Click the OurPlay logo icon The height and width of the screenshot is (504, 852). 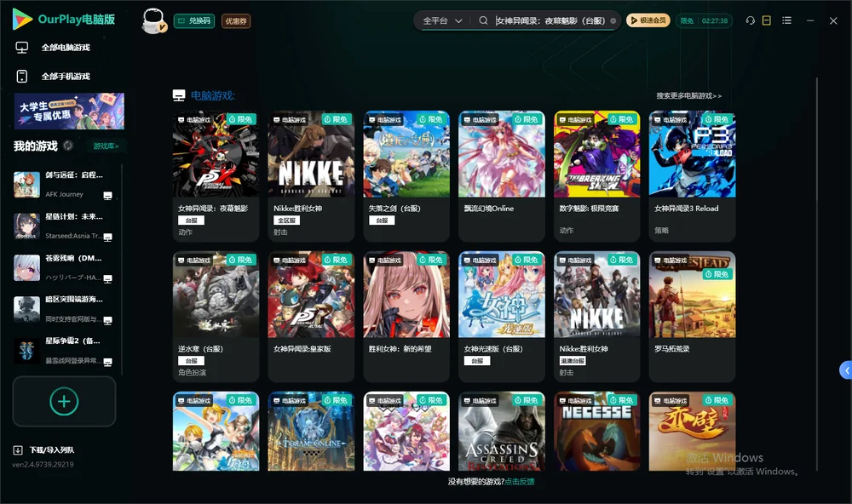(22, 19)
